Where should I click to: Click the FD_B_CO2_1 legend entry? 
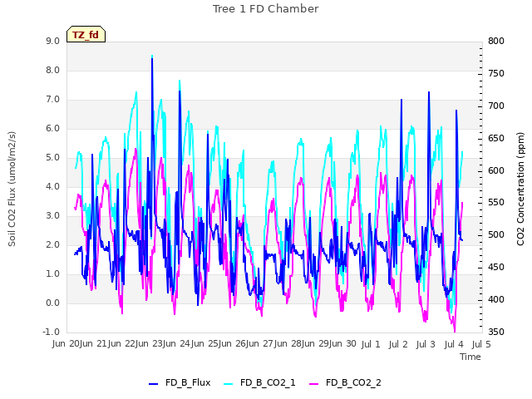click(x=259, y=382)
